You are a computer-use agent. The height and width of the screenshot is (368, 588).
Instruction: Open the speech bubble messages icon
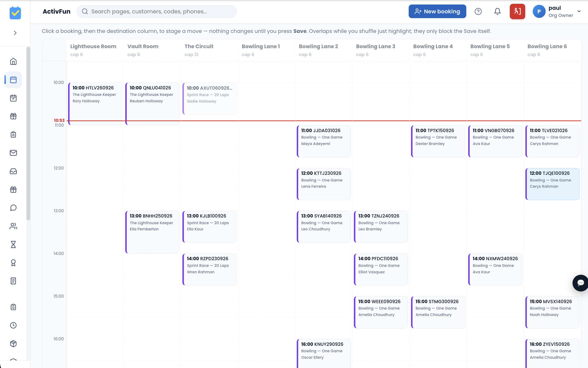[x=13, y=208]
